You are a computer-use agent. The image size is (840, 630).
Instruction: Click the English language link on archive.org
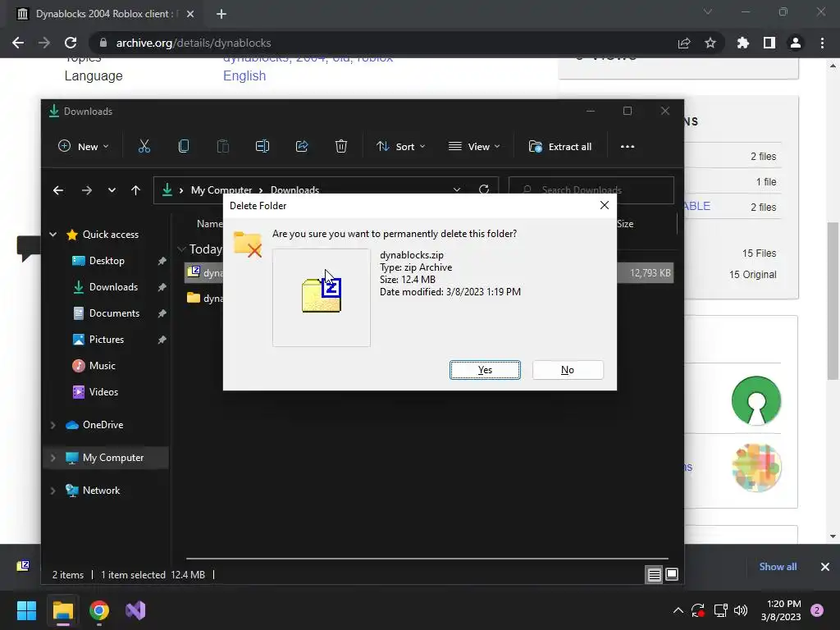click(x=244, y=76)
